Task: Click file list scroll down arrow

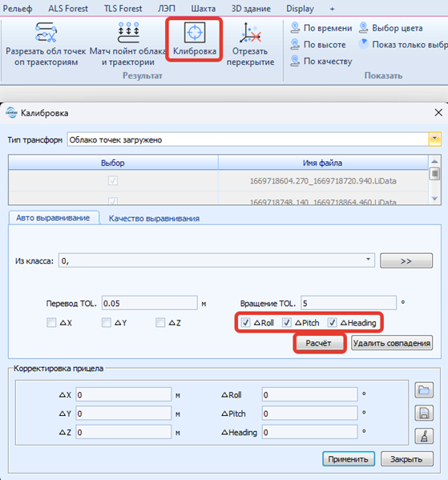Action: click(434, 199)
